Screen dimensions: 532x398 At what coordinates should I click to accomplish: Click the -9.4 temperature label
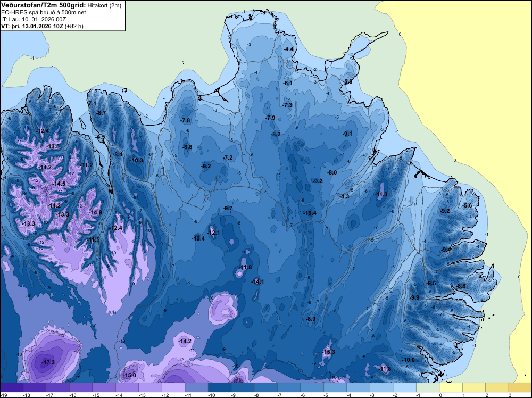coord(446,250)
